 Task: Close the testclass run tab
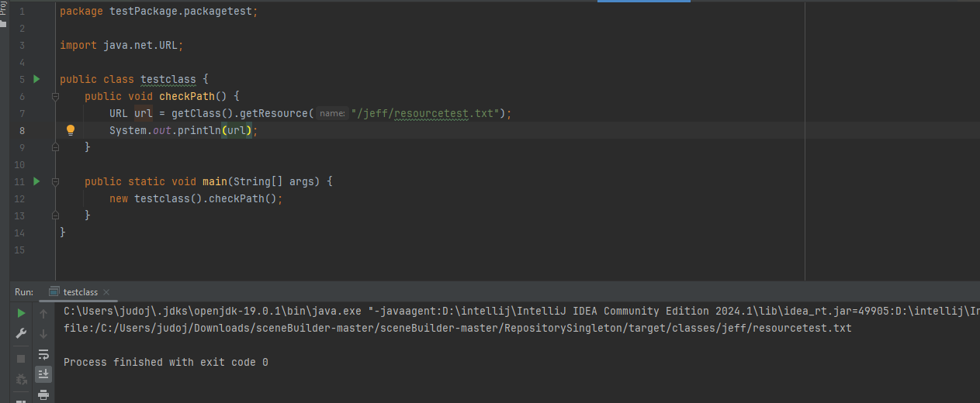pyautogui.click(x=106, y=292)
